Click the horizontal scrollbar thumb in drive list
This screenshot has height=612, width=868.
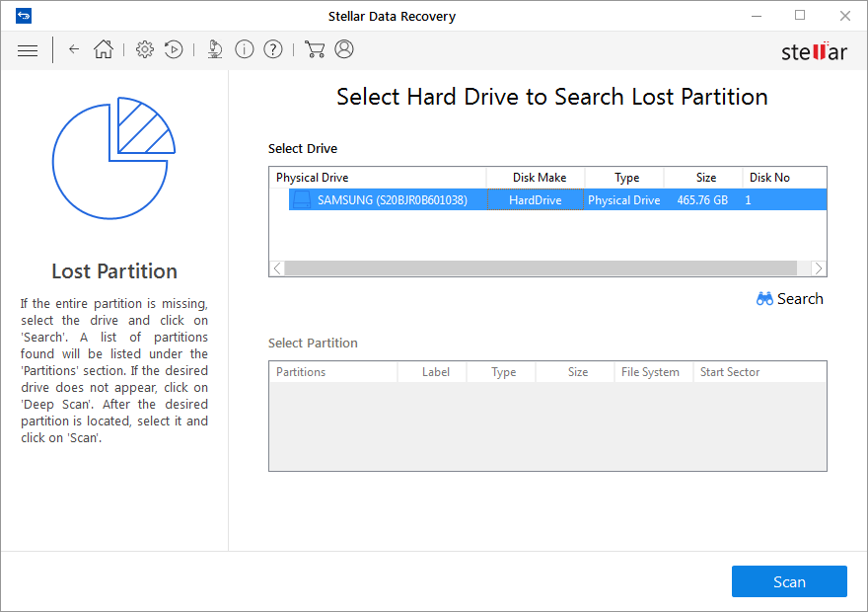pyautogui.click(x=541, y=268)
